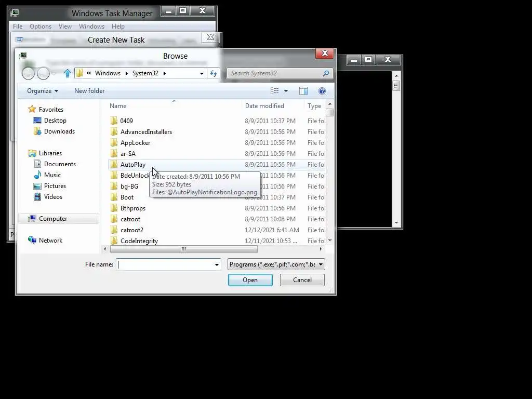This screenshot has height=399, width=532.
Task: Click the Music note icon
Action: point(37,175)
